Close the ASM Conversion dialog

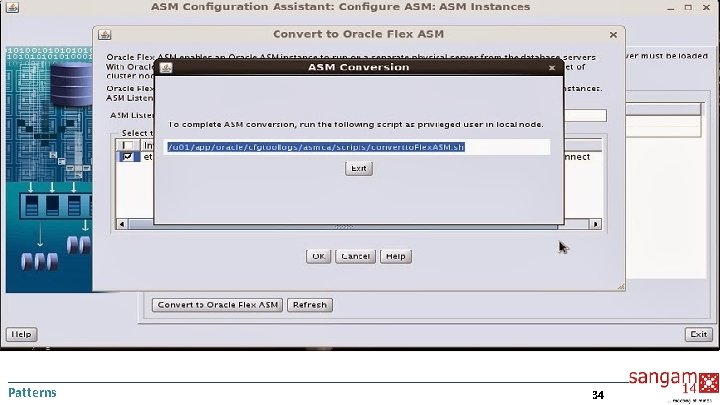pyautogui.click(x=552, y=68)
